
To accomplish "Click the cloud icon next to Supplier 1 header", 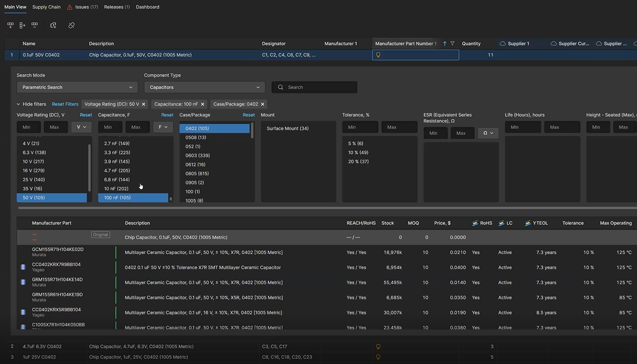I will coord(502,44).
